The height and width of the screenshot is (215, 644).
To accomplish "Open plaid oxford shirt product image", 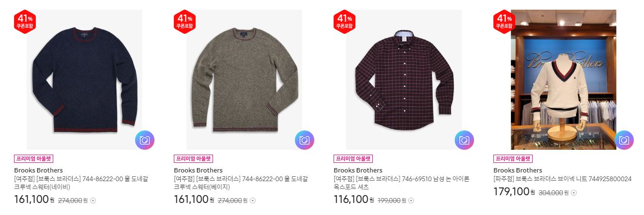I will coord(404,80).
